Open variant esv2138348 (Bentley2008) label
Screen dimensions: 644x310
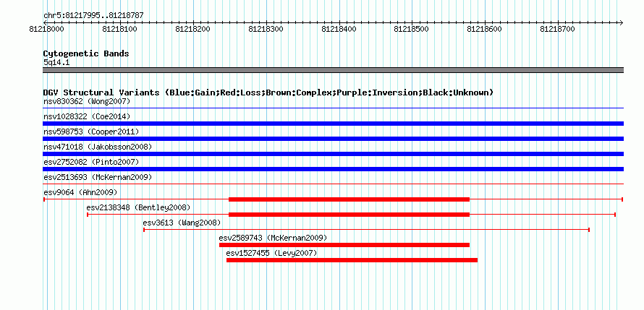pos(138,207)
